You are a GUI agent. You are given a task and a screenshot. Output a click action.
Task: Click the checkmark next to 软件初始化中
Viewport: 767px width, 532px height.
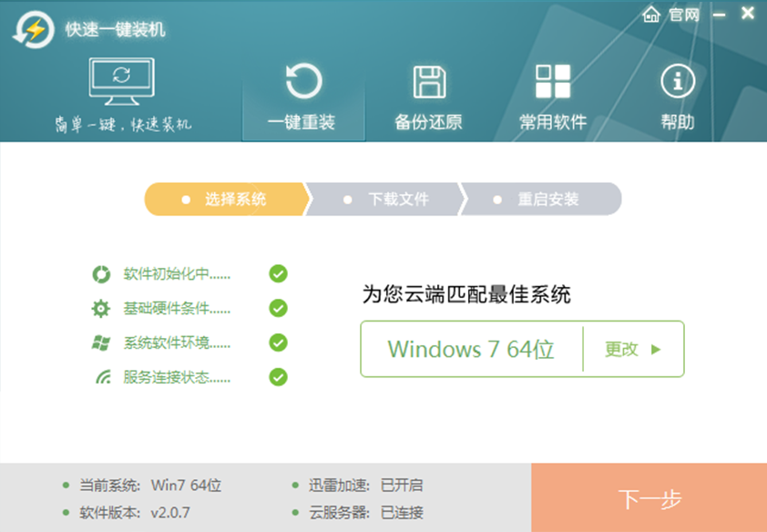[279, 274]
